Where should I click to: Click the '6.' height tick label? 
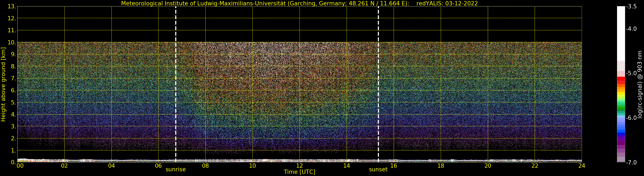[x=13, y=90]
